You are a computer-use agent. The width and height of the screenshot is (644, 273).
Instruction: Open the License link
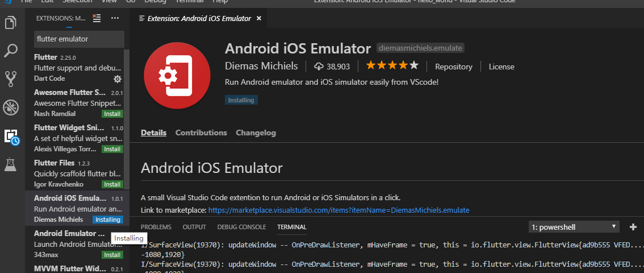click(501, 67)
